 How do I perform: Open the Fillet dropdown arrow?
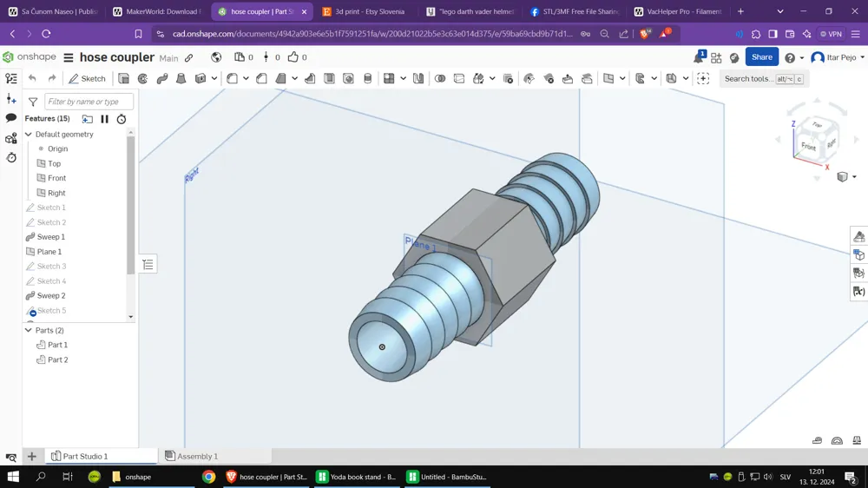246,79
